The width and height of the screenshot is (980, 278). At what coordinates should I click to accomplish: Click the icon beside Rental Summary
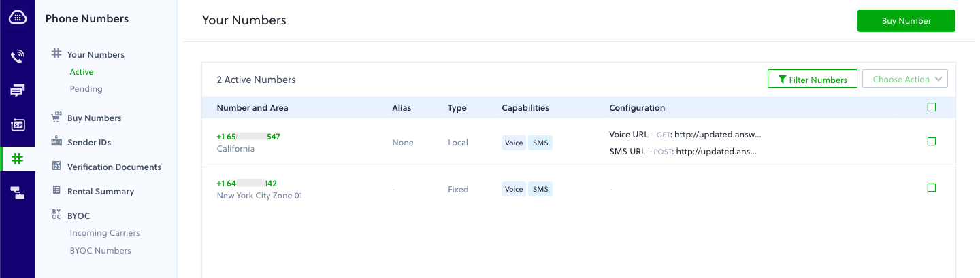[56, 191]
